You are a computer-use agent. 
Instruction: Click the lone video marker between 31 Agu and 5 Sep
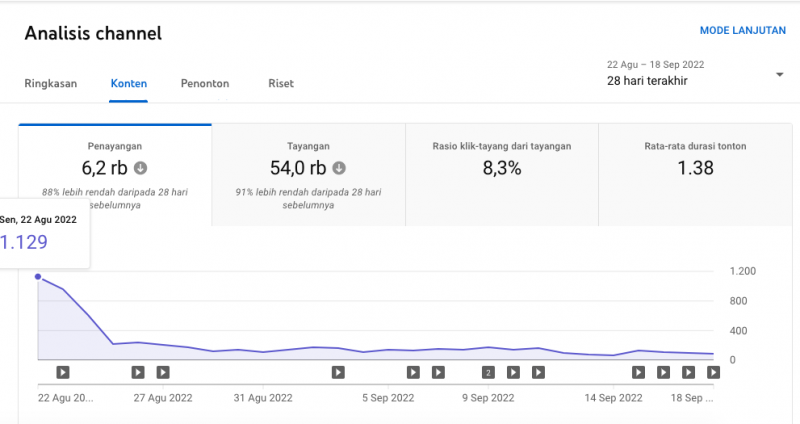point(338,372)
